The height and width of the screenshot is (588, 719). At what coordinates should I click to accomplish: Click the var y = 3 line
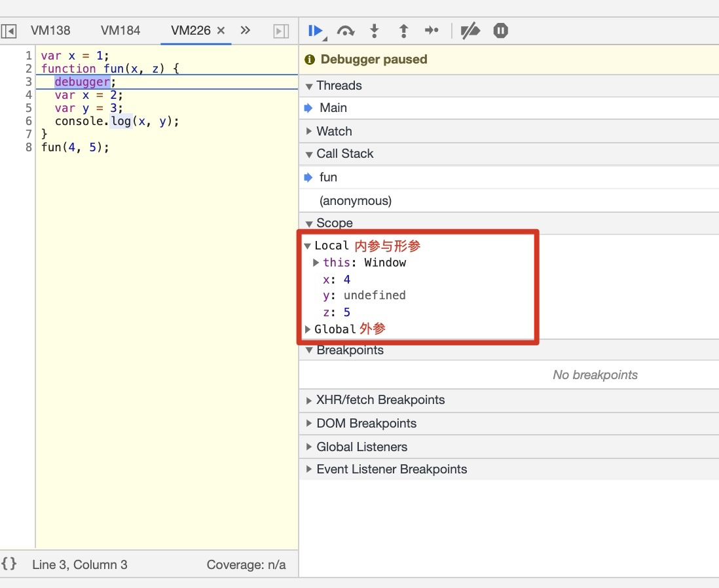coord(89,108)
